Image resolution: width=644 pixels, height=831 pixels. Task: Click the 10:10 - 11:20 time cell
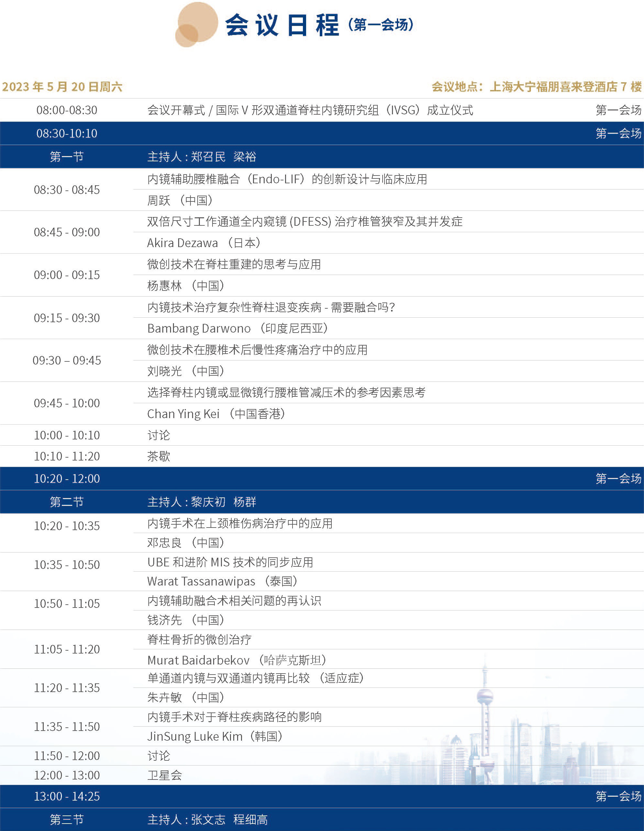click(67, 456)
